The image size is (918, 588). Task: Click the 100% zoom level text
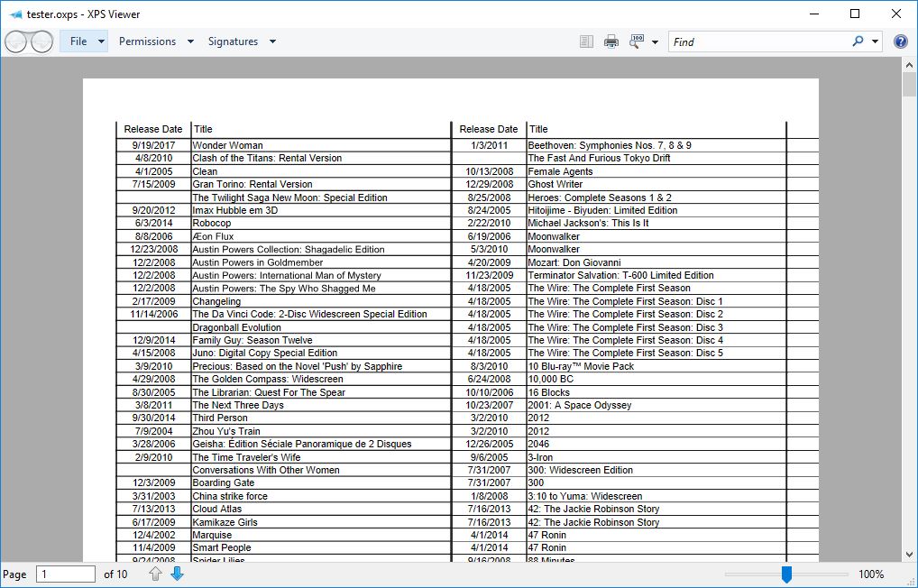870,574
